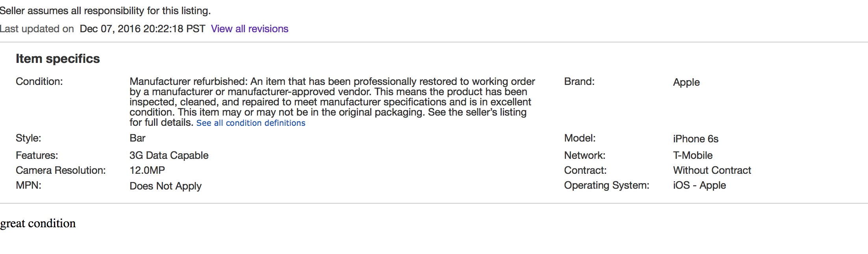Click the Camera Resolution label
This screenshot has width=868, height=254.
coord(61,170)
